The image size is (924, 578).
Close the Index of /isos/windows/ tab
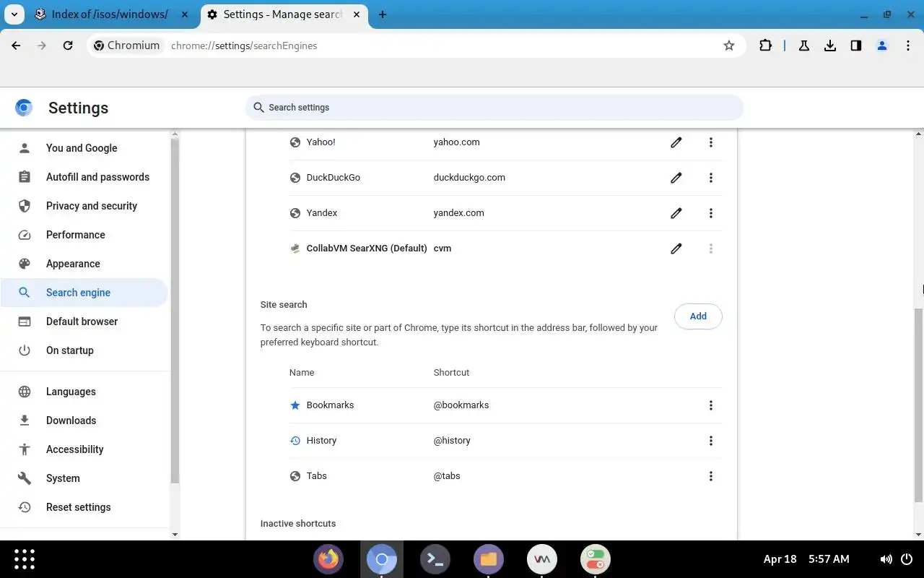(184, 14)
